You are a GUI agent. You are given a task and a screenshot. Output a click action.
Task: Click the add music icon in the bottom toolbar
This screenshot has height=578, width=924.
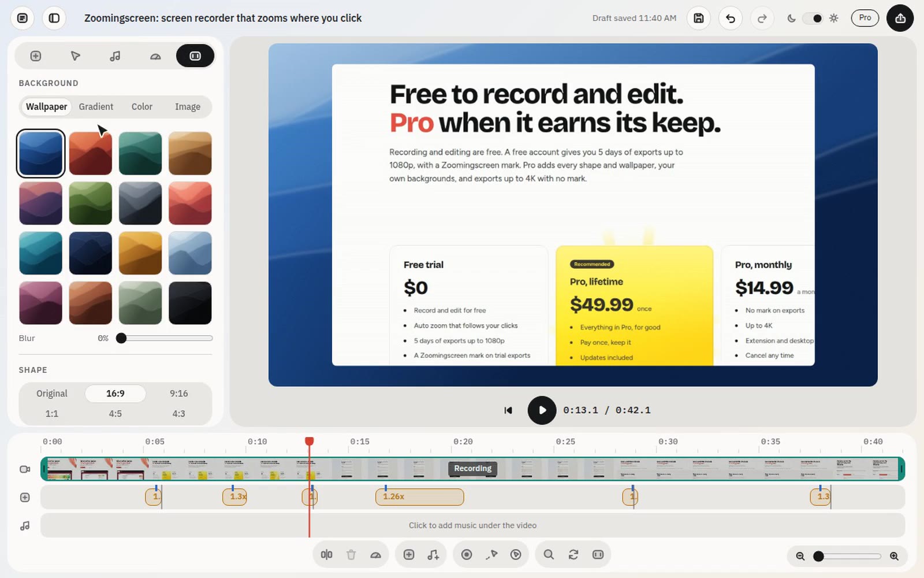coord(433,555)
